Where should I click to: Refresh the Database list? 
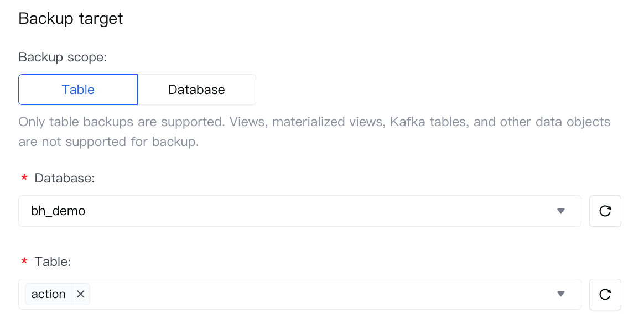coord(605,211)
